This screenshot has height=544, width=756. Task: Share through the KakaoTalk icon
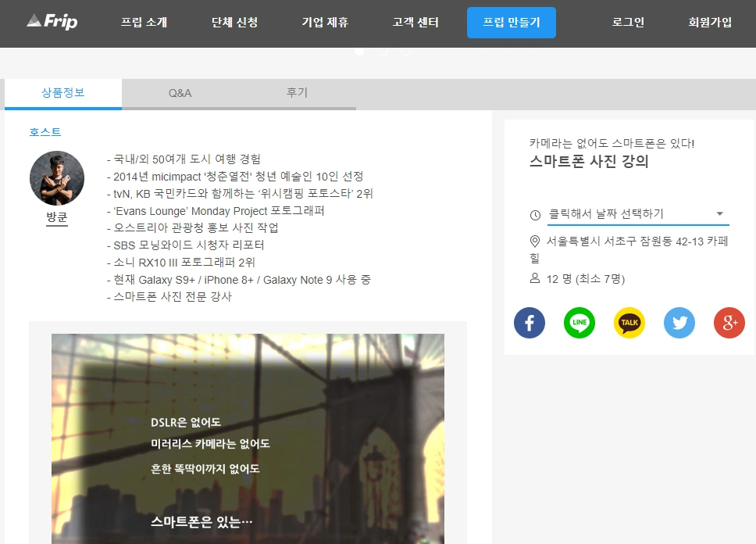coord(629,323)
